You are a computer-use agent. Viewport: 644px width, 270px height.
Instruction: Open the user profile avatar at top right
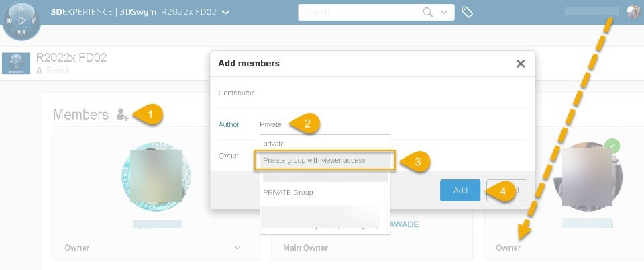click(633, 11)
